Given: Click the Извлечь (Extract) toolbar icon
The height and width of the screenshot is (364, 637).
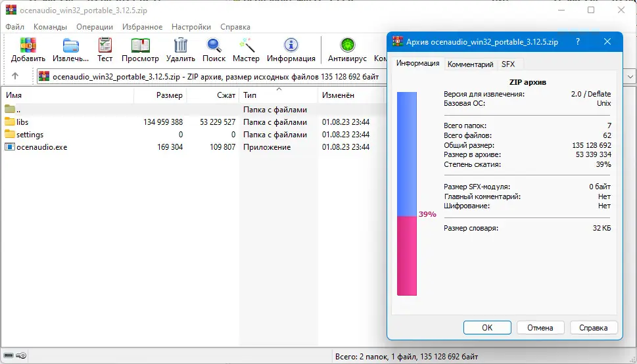Looking at the screenshot, I should coord(71,45).
